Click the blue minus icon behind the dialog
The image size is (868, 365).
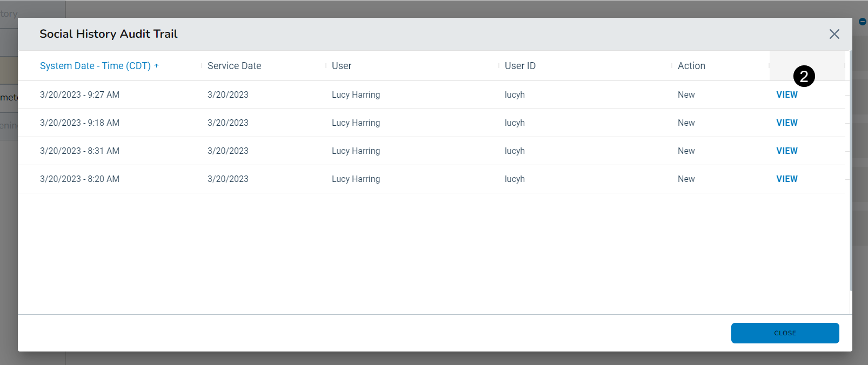point(863,22)
